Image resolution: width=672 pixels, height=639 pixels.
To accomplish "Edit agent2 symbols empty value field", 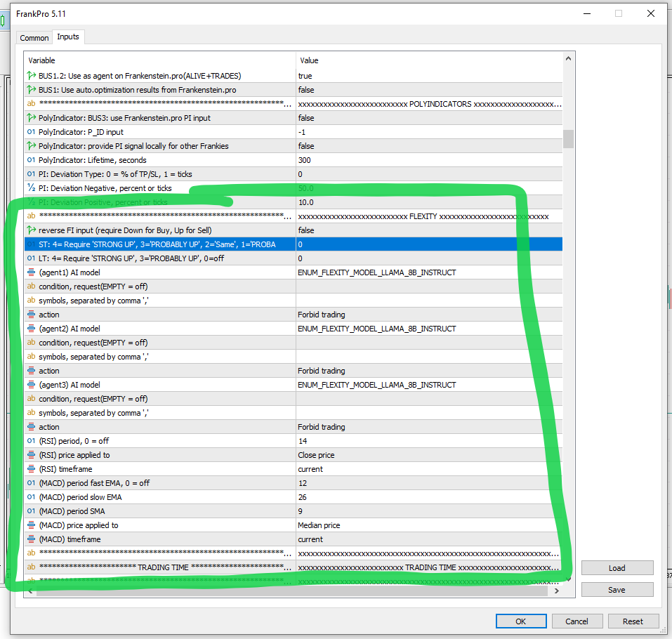I will pos(429,357).
